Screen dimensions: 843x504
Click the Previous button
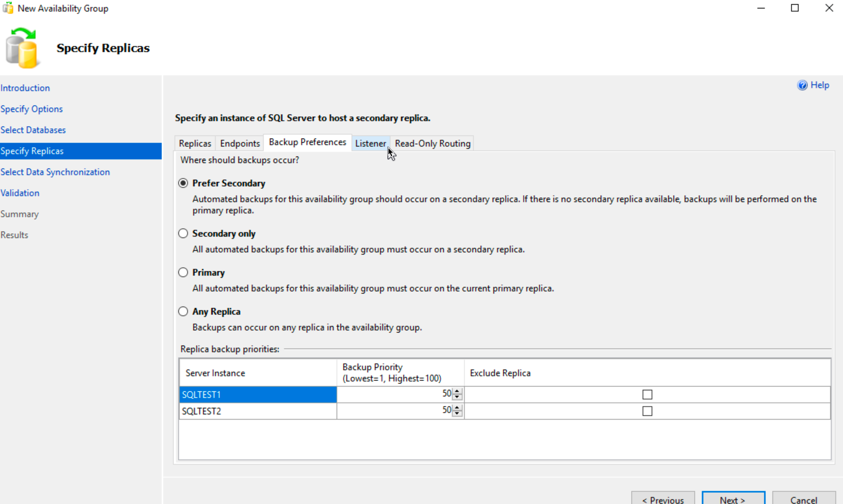(x=663, y=498)
